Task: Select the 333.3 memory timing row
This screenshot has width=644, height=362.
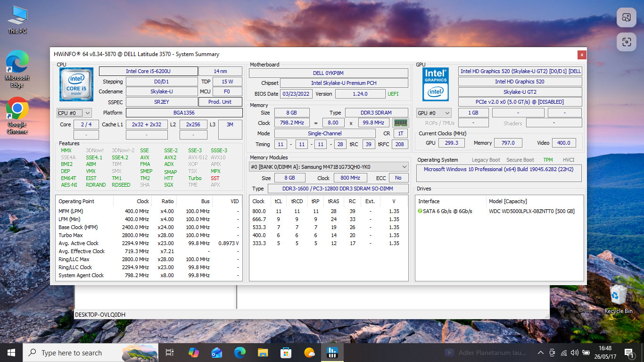Action: tap(329, 243)
